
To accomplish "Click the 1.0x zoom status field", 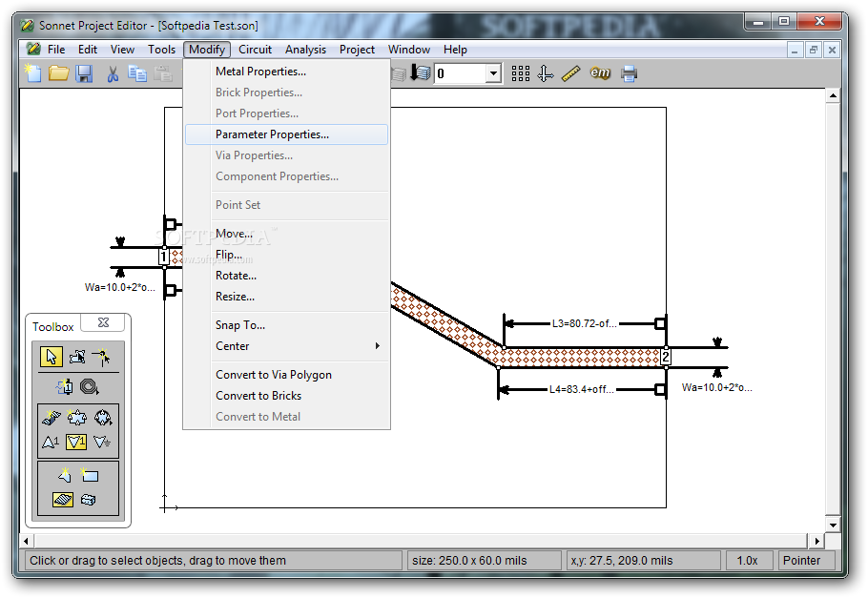I will (747, 561).
